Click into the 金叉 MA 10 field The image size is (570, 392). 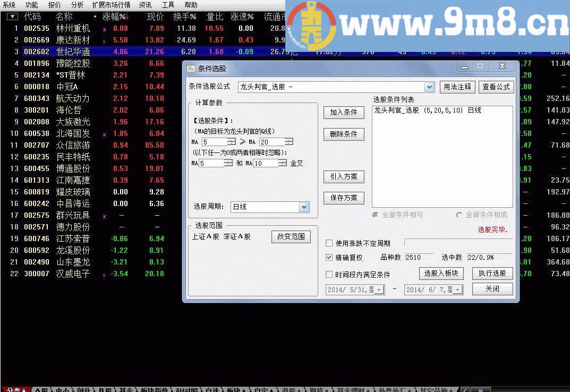point(266,163)
